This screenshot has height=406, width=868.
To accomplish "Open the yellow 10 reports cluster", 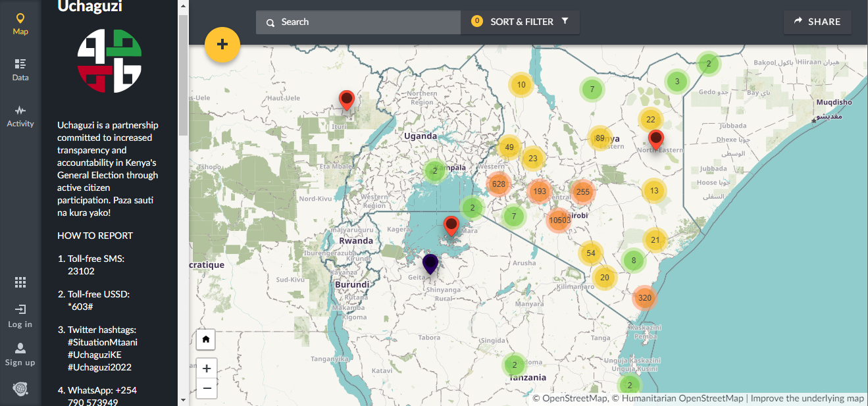I will pyautogui.click(x=521, y=85).
